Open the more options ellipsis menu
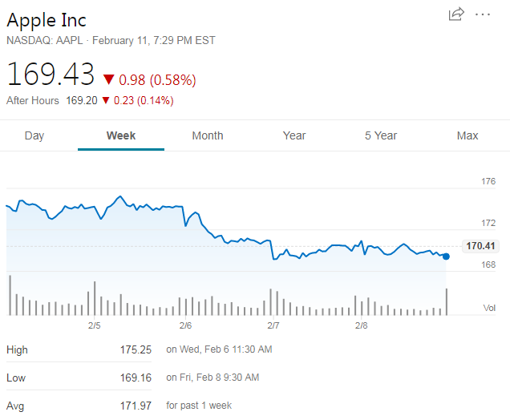The height and width of the screenshot is (420, 510). pos(482,14)
